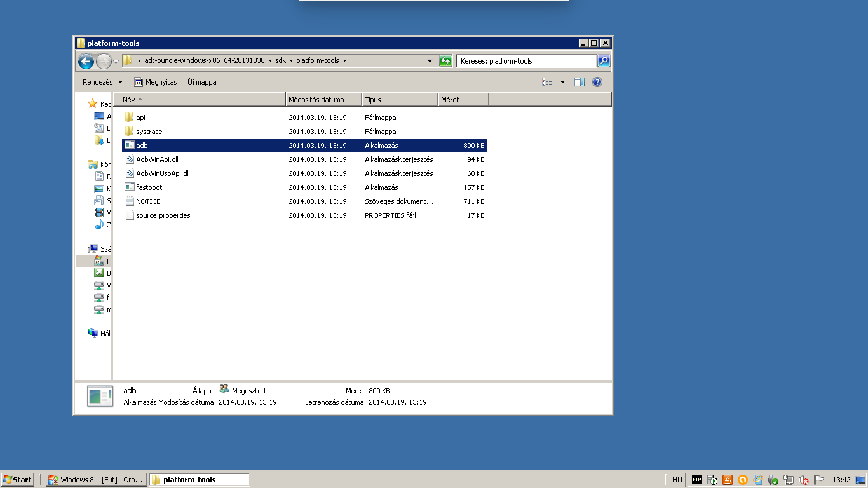
Task: Open the address bar history dropdown
Action: (430, 61)
